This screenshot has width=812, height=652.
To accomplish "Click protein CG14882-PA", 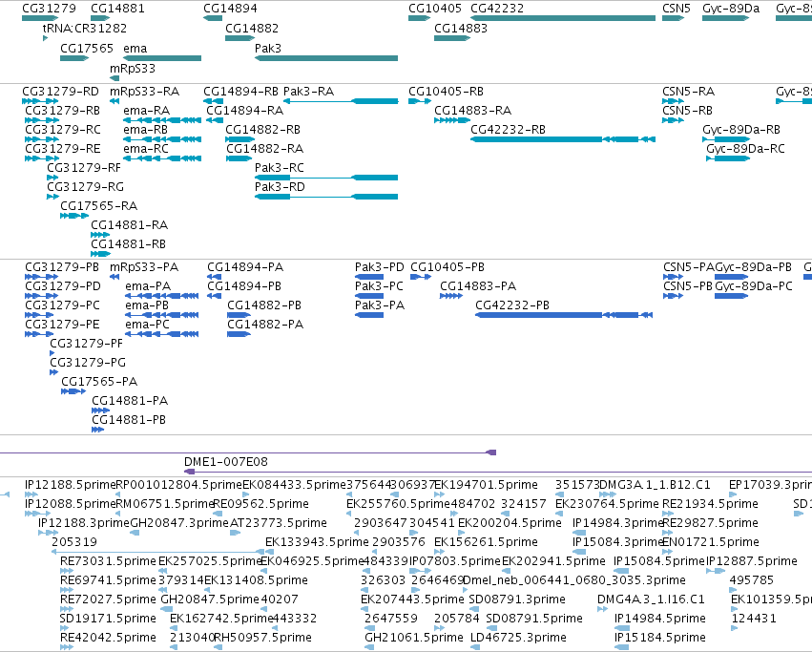I will tap(239, 334).
